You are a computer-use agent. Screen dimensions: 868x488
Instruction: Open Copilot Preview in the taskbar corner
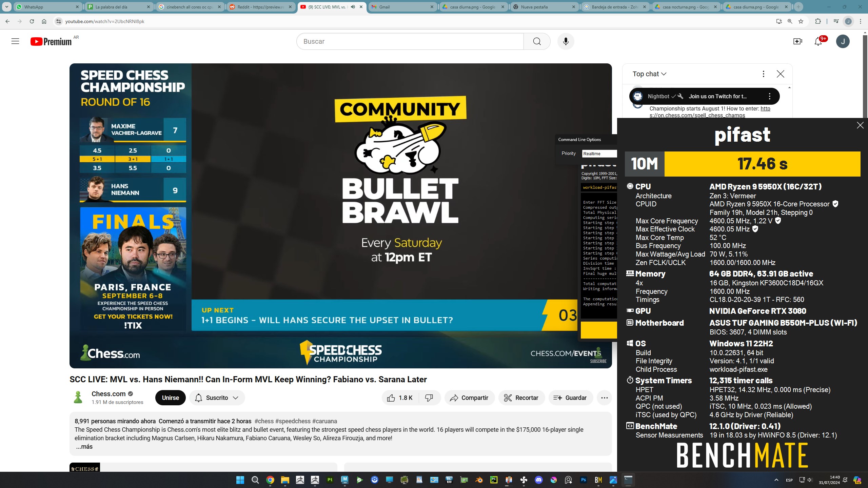coord(857,480)
